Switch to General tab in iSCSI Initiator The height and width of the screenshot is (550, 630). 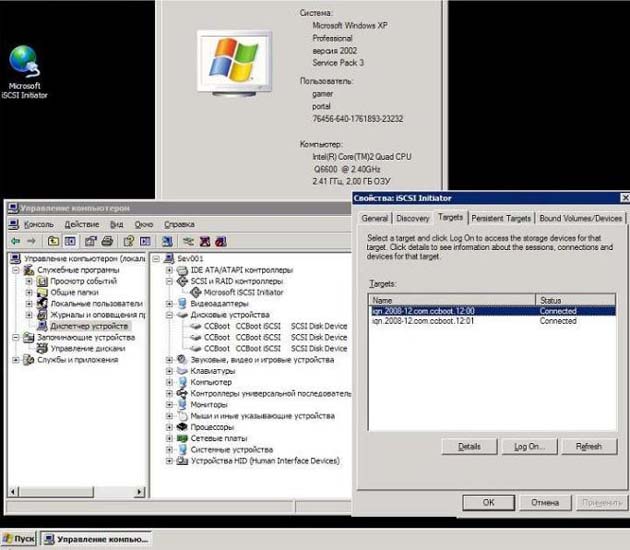pyautogui.click(x=374, y=218)
